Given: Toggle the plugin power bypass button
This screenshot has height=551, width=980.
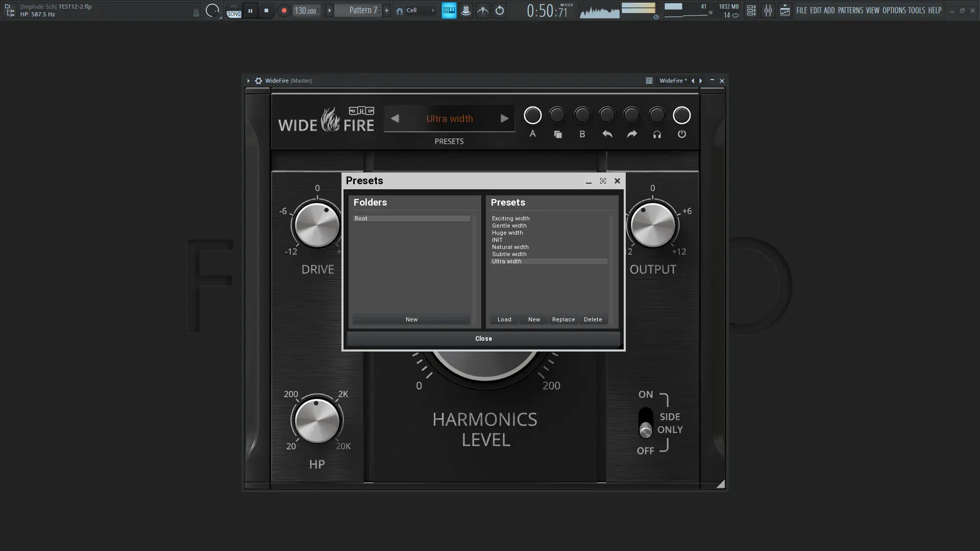Looking at the screenshot, I should 681,134.
